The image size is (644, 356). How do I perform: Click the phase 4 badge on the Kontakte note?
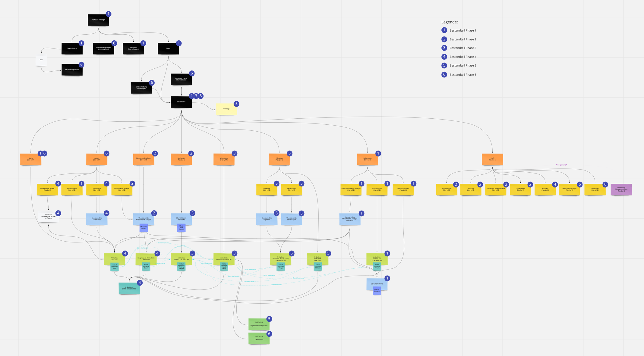coord(555,184)
